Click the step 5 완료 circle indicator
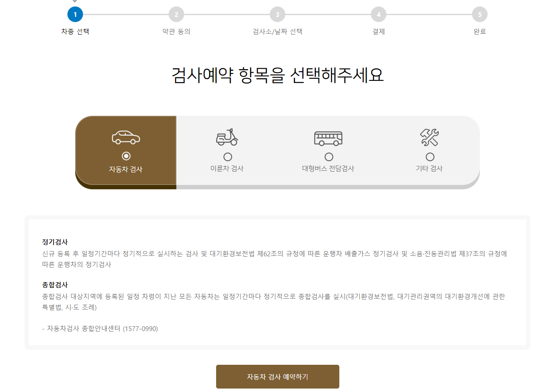 480,14
